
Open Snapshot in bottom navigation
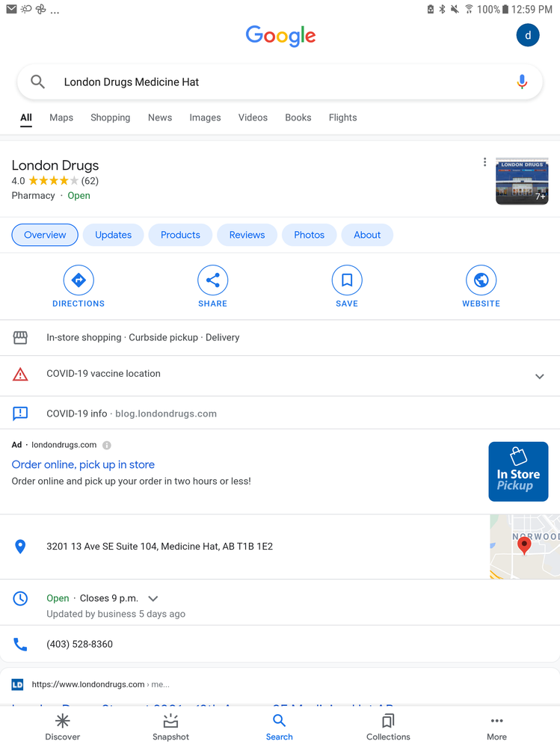point(170,727)
